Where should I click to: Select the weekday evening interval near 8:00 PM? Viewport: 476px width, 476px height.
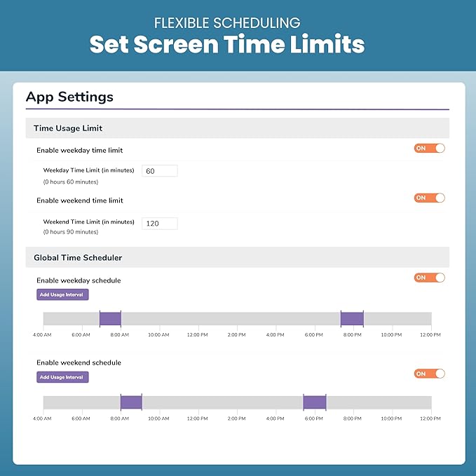tap(352, 319)
